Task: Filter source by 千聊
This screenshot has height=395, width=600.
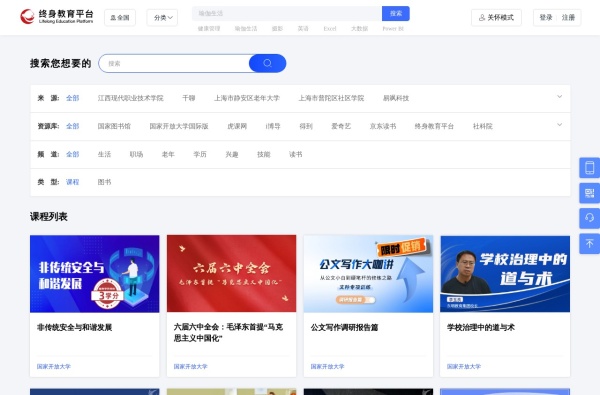Action: point(189,98)
